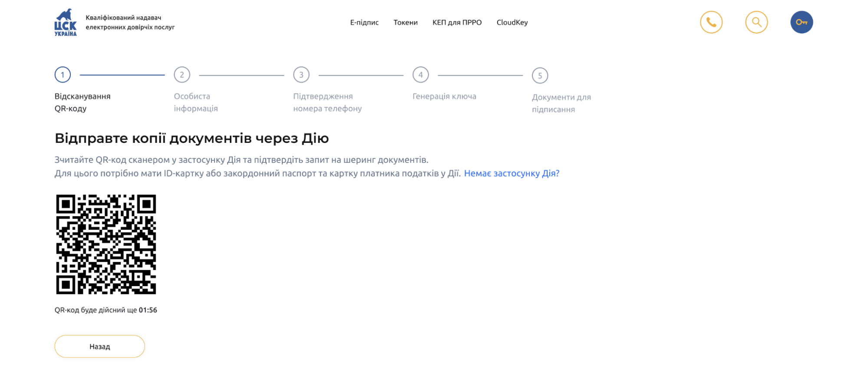Click the Назад button
This screenshot has height=380, width=868.
click(x=99, y=347)
